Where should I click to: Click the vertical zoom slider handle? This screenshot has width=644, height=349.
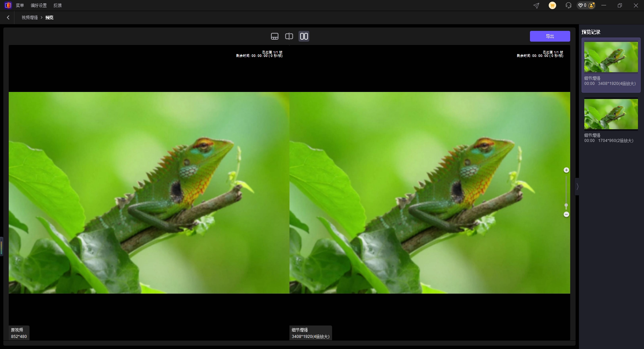tap(566, 205)
